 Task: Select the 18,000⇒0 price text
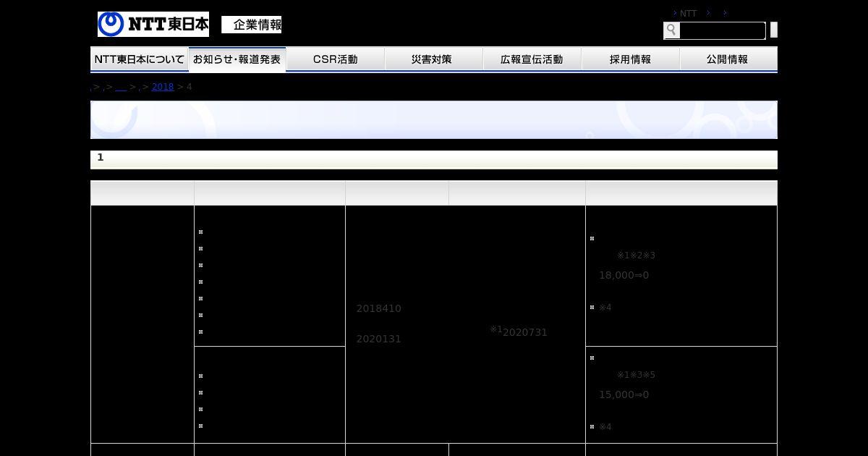click(624, 275)
